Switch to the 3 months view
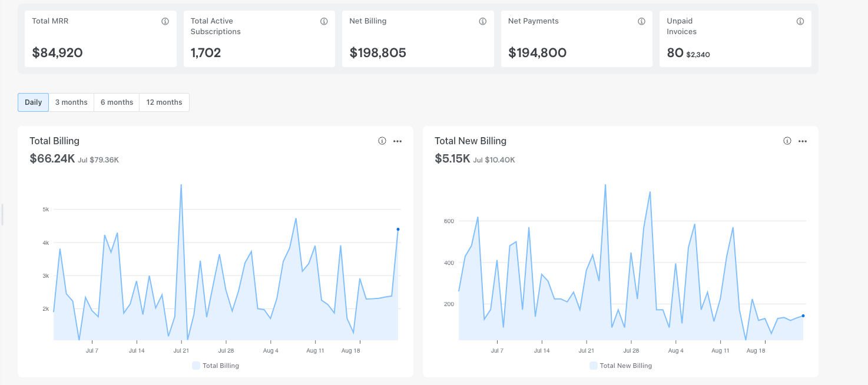 click(71, 102)
